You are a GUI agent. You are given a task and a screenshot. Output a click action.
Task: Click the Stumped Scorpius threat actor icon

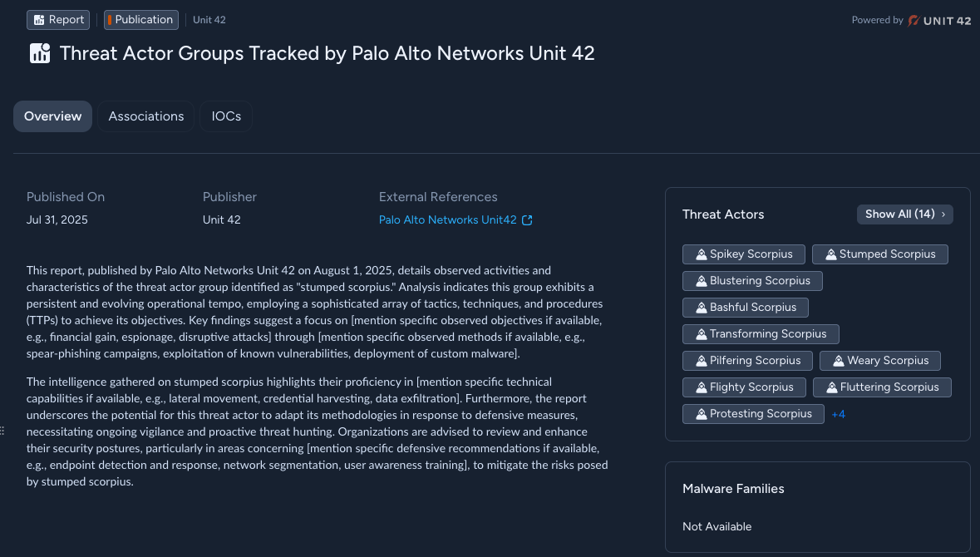pyautogui.click(x=830, y=254)
